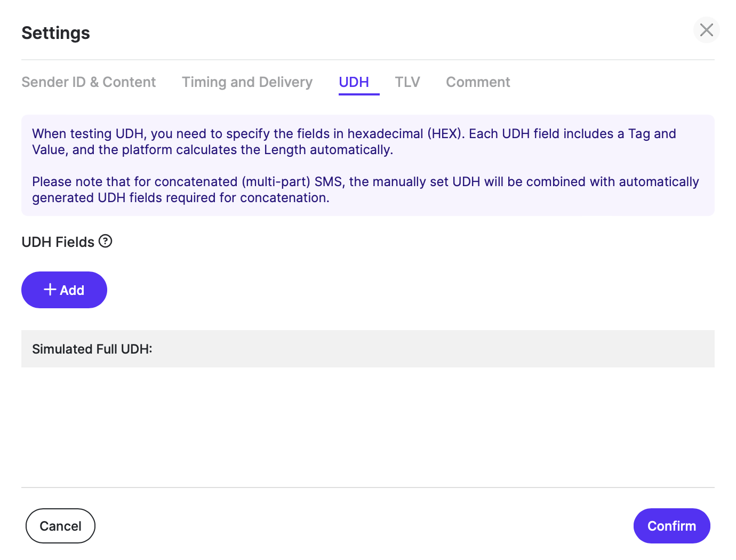Click the empty area right of Simulated Full UDH

click(x=432, y=349)
